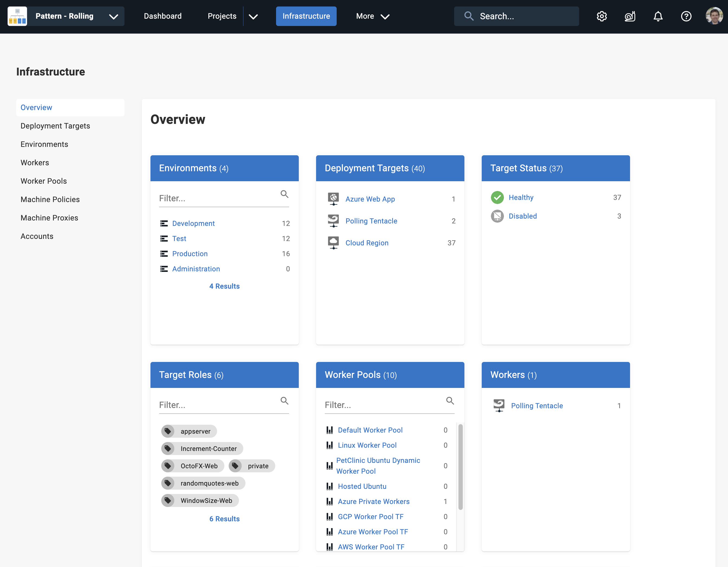Viewport: 728px width, 567px height.
Task: Select the Disabled target status entry
Action: click(x=523, y=216)
